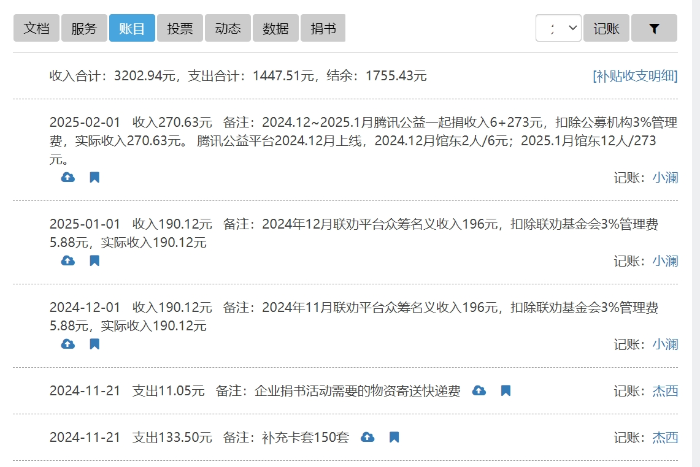Bookmark the 2025-01-01 income record
This screenshot has height=467, width=700.
(94, 260)
